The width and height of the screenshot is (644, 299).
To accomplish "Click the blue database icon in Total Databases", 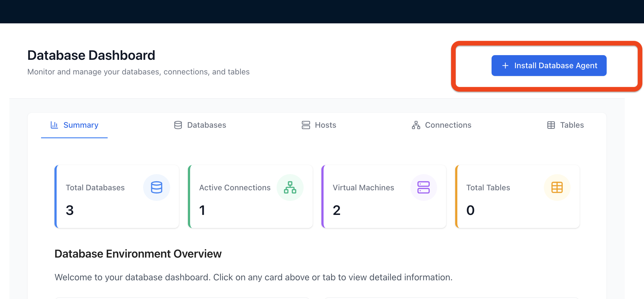I will click(156, 187).
